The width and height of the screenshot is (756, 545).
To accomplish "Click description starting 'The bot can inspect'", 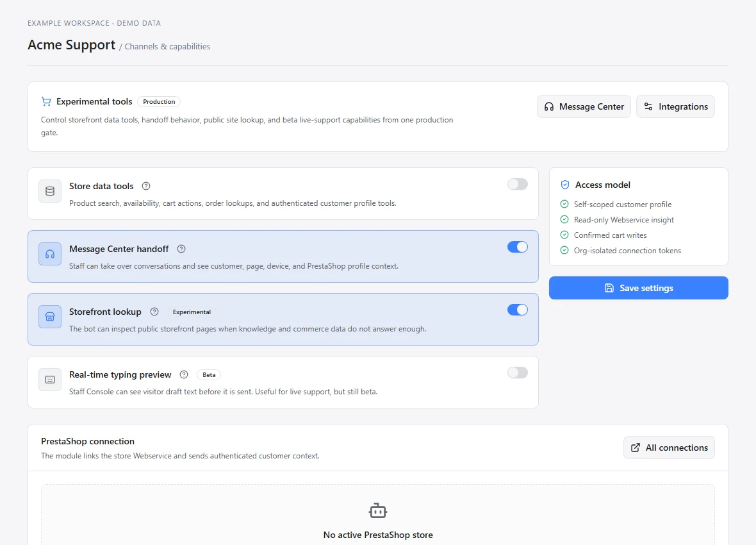I will pyautogui.click(x=247, y=329).
